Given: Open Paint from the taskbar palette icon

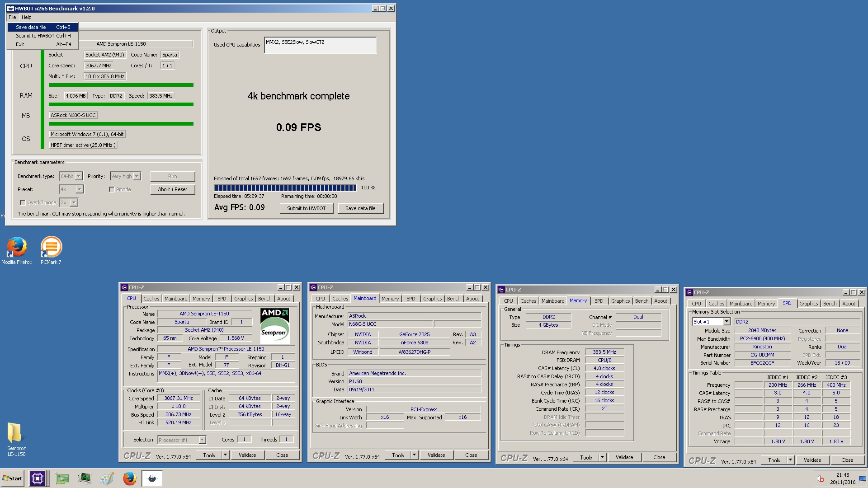Looking at the screenshot, I should [107, 479].
